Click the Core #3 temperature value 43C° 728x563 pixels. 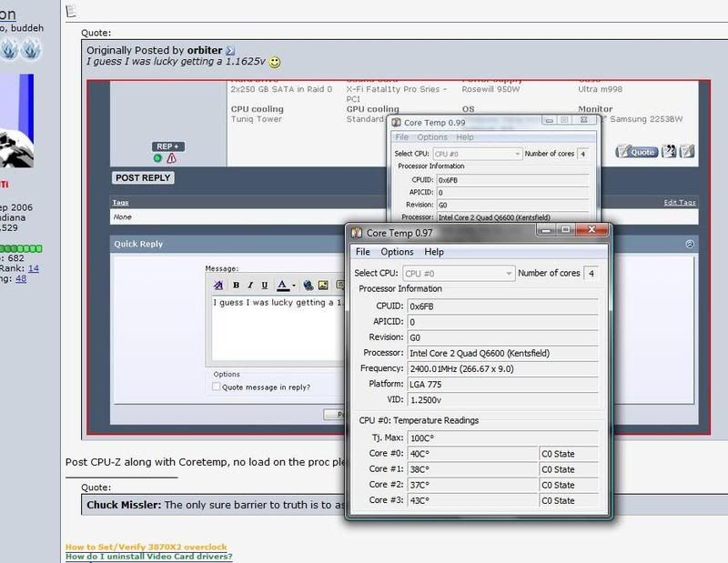(x=472, y=501)
